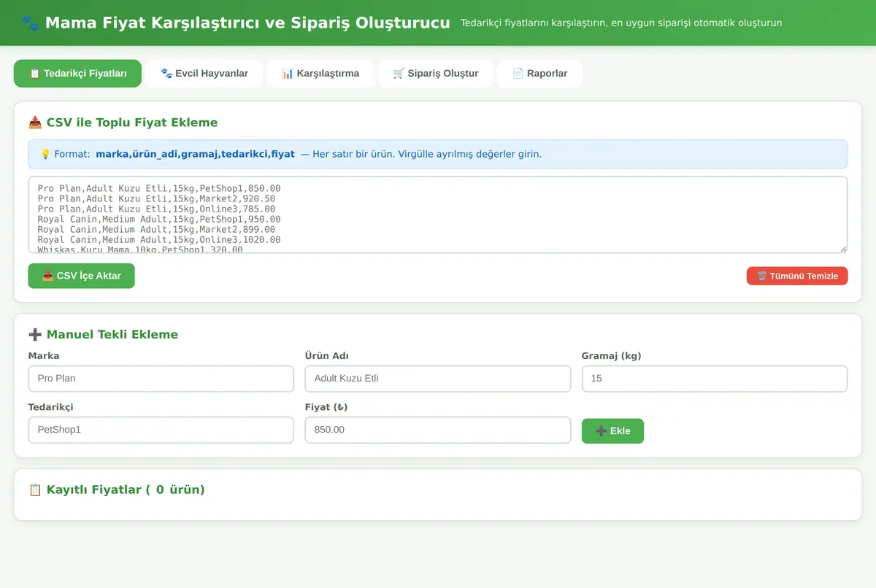Click the Gramaj (kg) input field

click(x=715, y=379)
